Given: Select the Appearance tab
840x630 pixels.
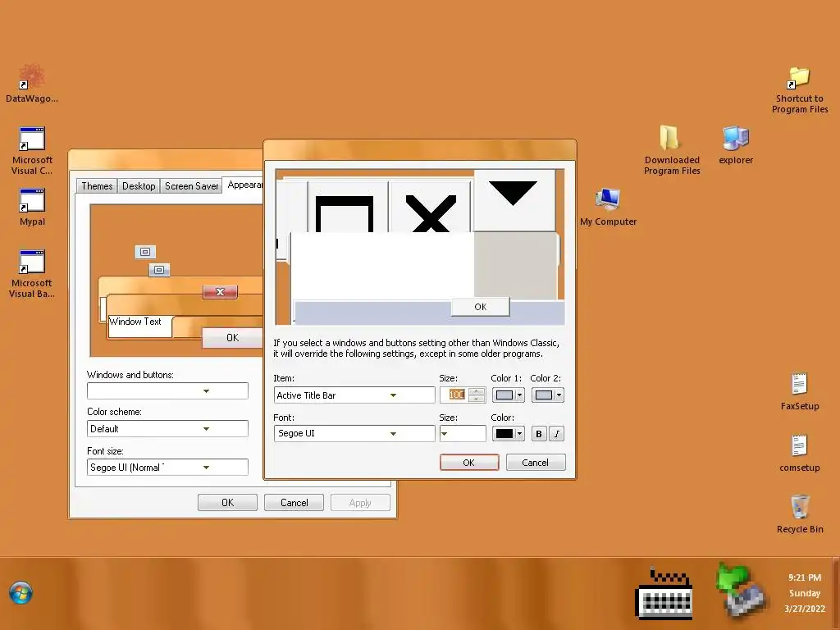Looking at the screenshot, I should (244, 185).
